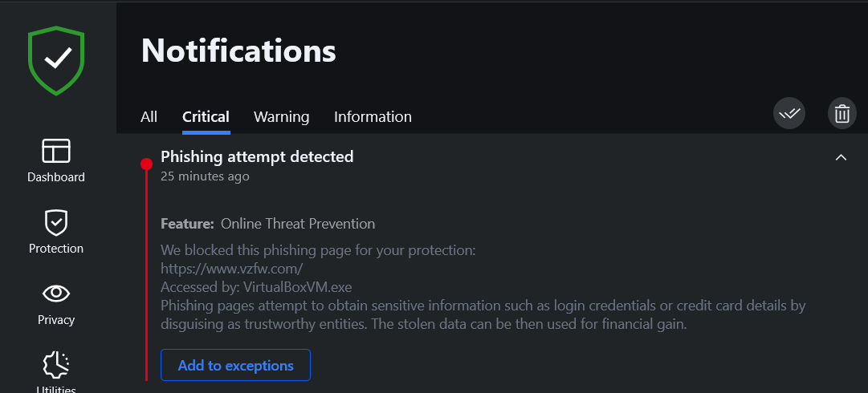Viewport: 868px width, 393px height.
Task: Collapse the phishing notification using the chevron
Action: tap(841, 157)
